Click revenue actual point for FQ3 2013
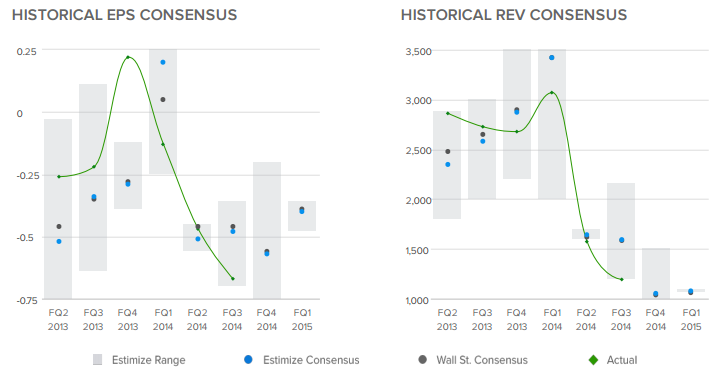Viewport: 713px width, 376px height. [x=483, y=127]
